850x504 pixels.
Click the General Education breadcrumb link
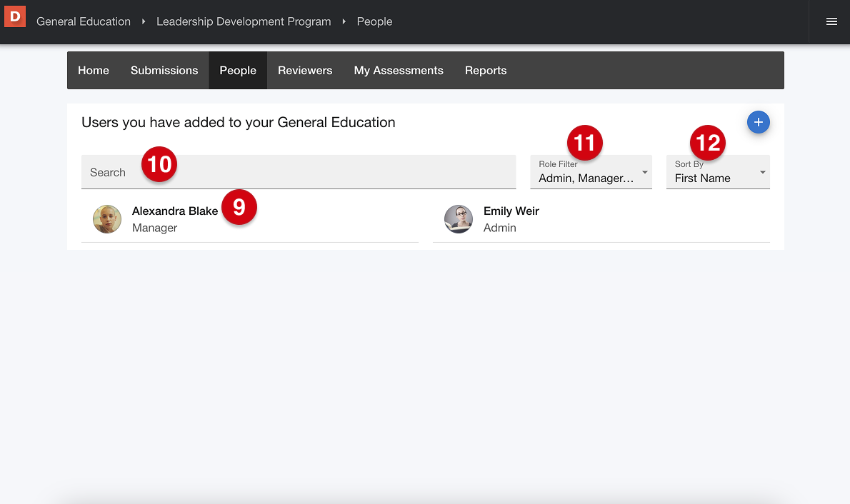click(x=84, y=21)
